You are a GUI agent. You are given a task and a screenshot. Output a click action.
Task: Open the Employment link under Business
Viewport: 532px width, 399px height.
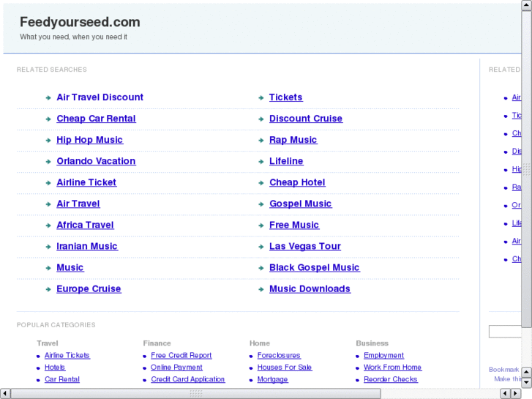[x=383, y=356]
